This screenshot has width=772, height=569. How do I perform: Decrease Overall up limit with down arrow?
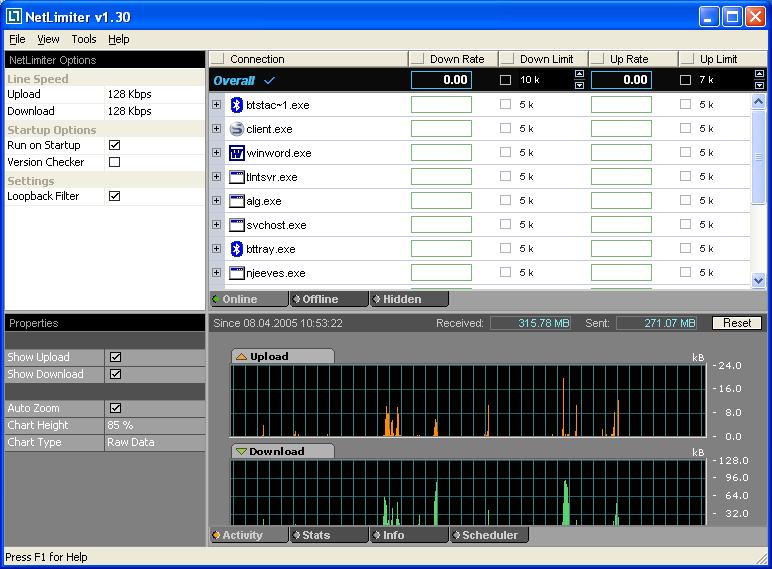coord(759,85)
